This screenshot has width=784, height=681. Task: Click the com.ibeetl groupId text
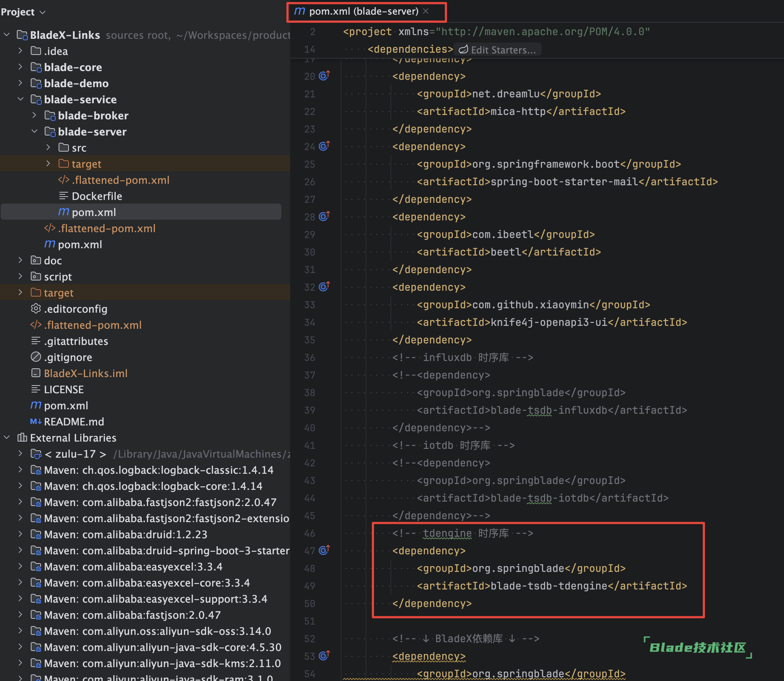503,234
